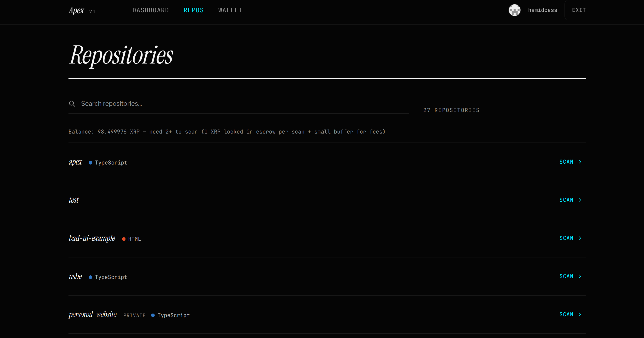Open the Dashboard tab
Viewport: 644px width, 338px height.
pos(150,10)
